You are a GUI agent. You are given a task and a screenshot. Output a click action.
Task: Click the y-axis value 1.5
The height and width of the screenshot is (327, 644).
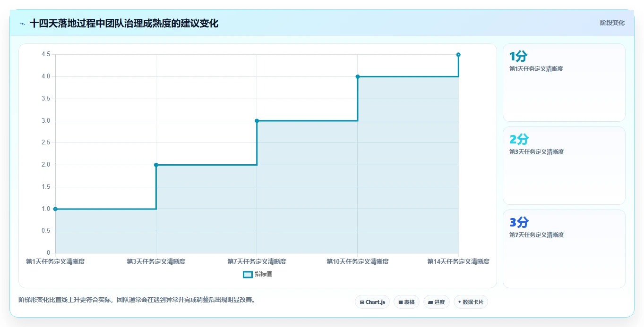click(46, 187)
